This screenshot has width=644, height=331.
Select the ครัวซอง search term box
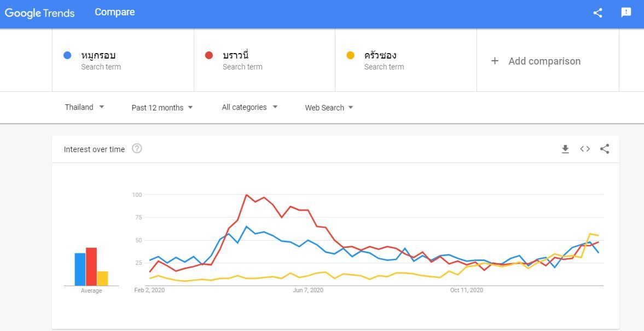[x=405, y=60]
